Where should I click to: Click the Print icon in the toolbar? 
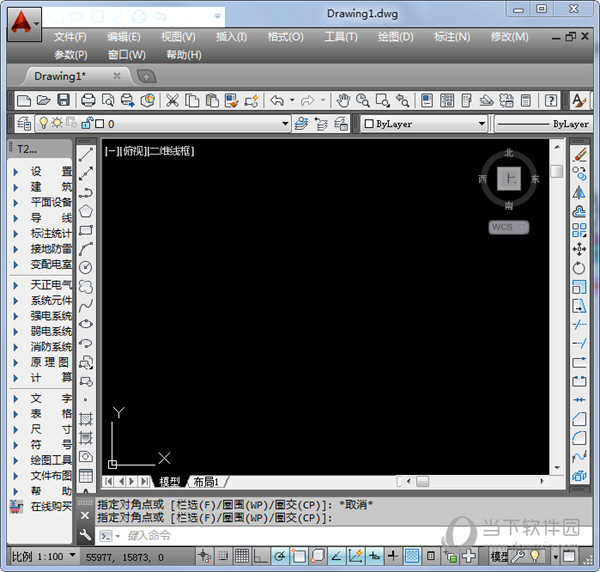(88, 100)
